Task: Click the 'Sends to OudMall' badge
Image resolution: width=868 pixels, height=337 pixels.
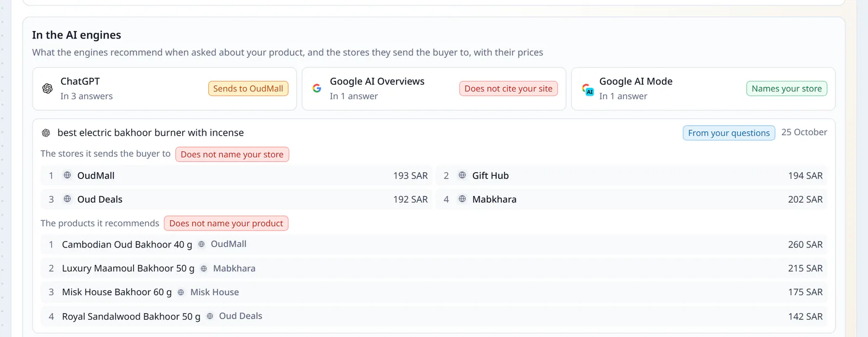Action: [248, 88]
